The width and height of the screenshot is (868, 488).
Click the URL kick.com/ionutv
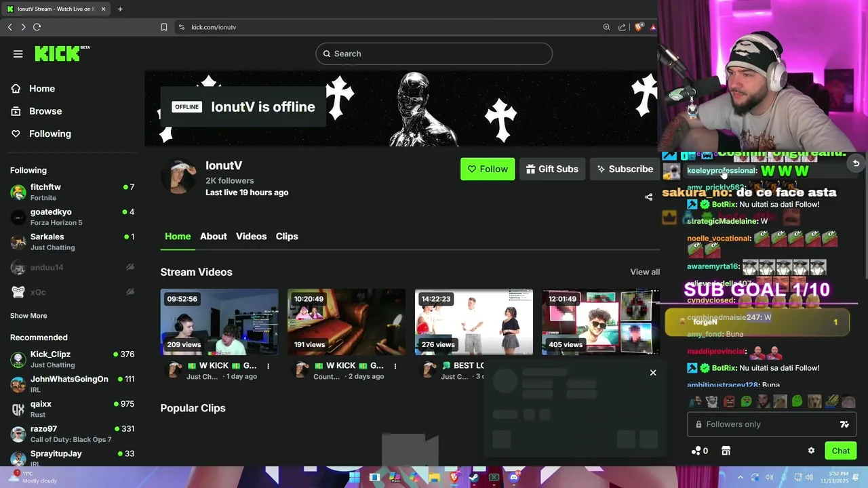[x=214, y=27]
